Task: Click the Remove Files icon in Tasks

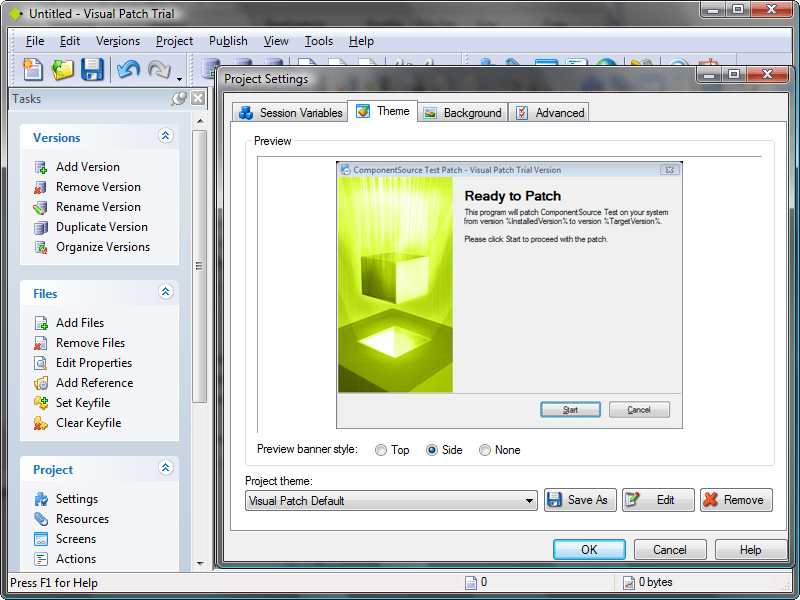Action: tap(41, 343)
